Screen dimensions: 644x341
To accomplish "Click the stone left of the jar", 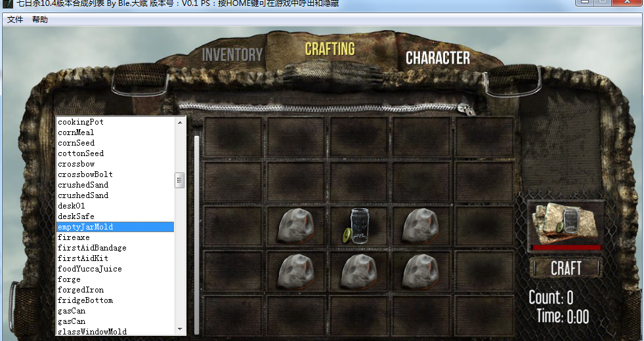I will tap(296, 226).
